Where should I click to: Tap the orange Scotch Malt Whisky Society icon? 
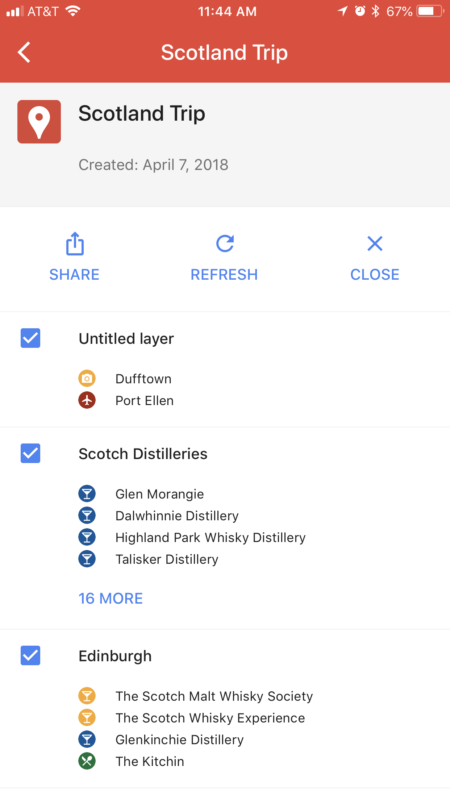87,696
